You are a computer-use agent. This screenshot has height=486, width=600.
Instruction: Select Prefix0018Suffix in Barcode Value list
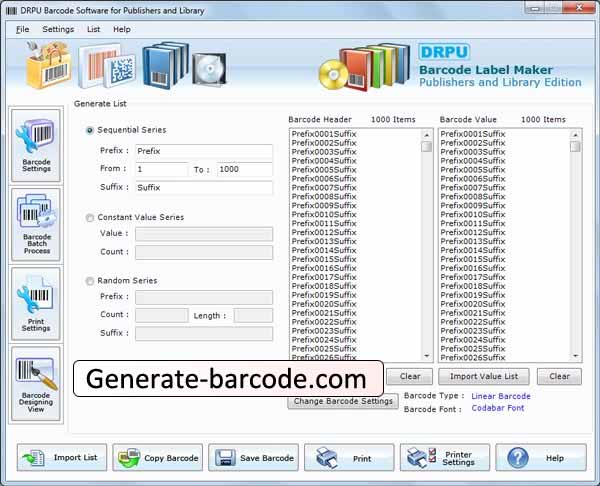[473, 286]
